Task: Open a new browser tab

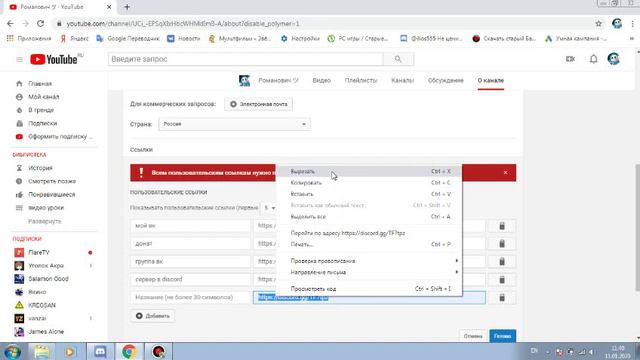Action: (x=127, y=7)
